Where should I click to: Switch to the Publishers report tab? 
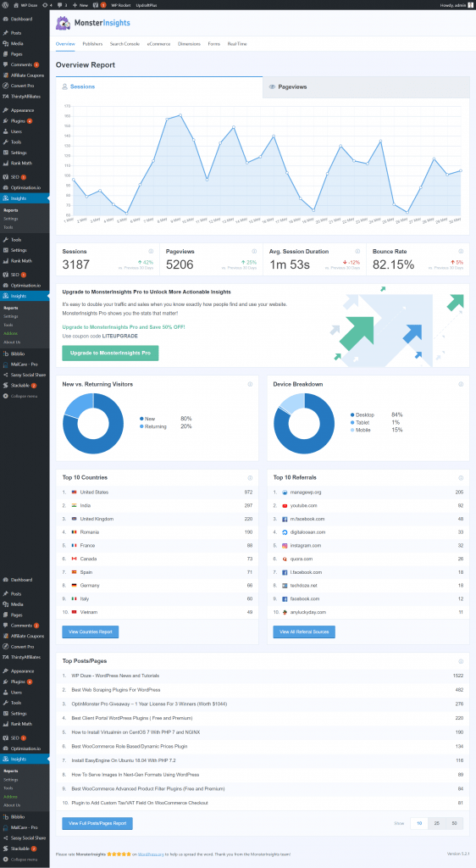pos(92,43)
